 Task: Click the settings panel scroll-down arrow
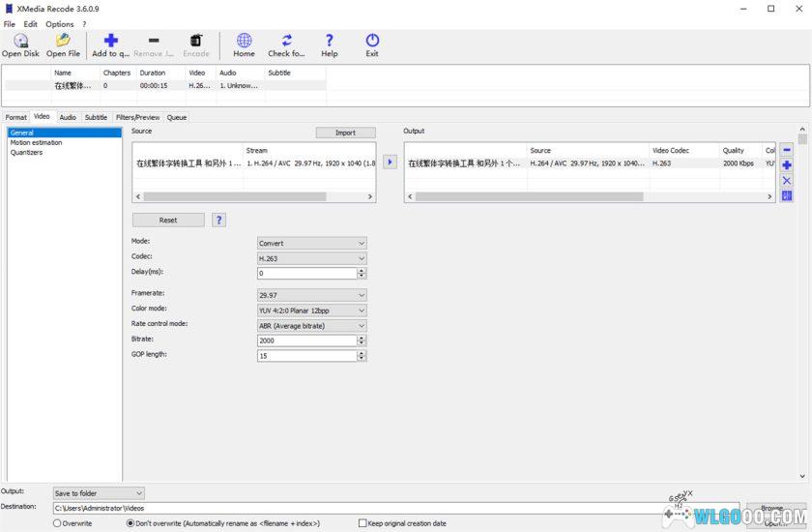pos(802,476)
